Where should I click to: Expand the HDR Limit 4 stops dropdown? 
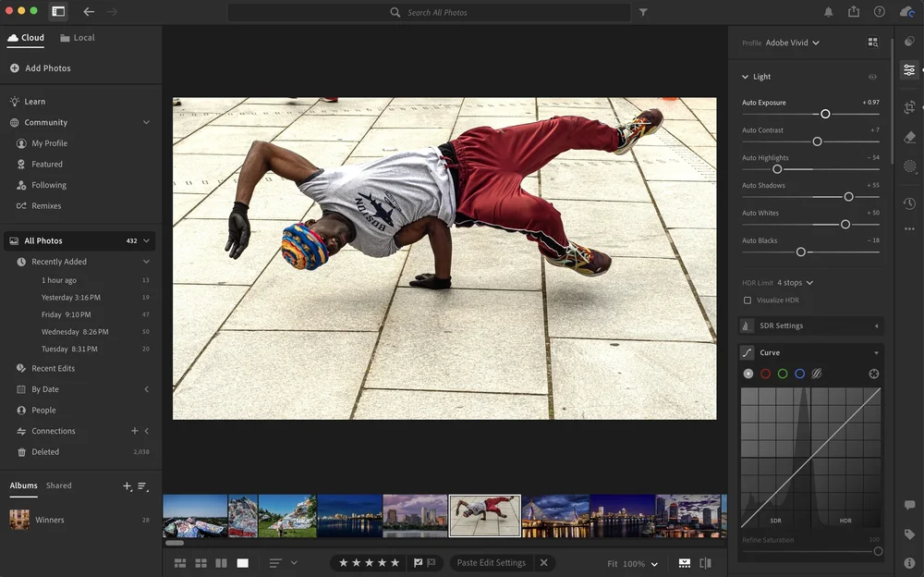(x=796, y=283)
